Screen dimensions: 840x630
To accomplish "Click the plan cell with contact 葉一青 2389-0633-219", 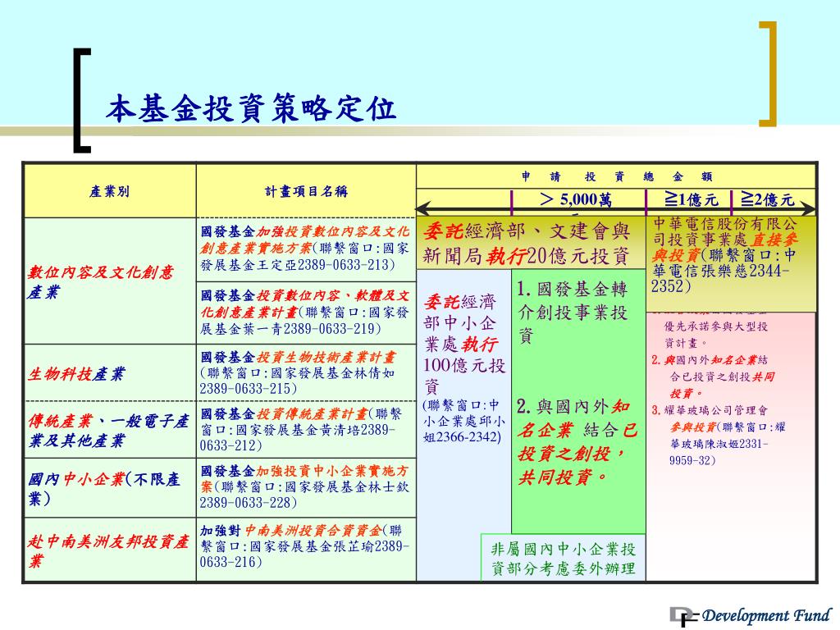I will click(307, 313).
